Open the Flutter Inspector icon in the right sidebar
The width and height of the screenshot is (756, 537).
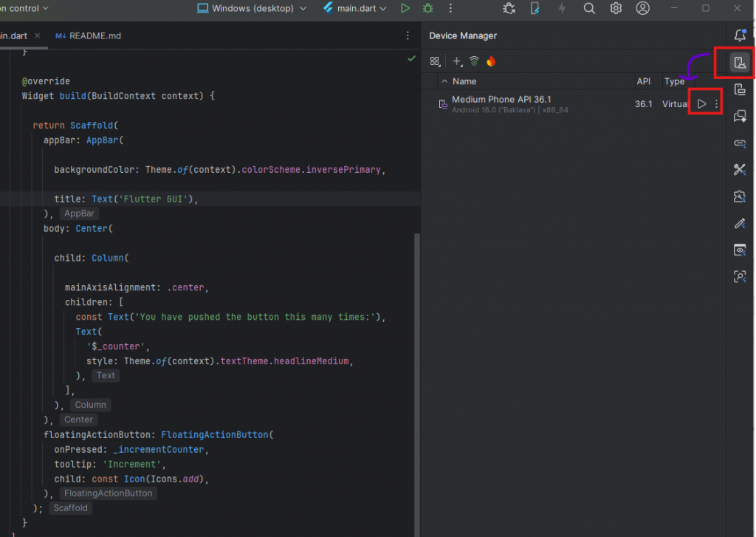739,276
